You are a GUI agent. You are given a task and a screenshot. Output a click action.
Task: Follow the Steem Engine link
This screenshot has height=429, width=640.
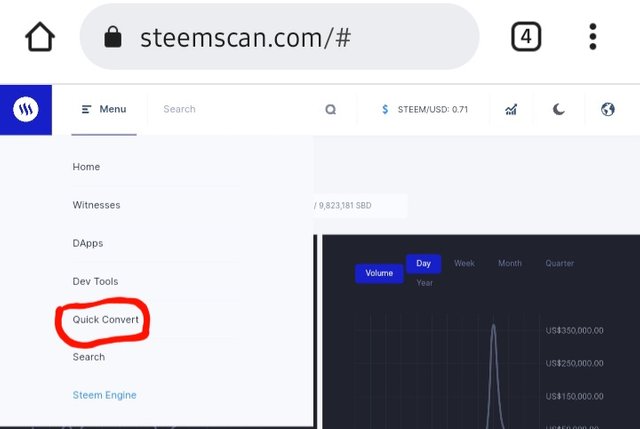104,395
